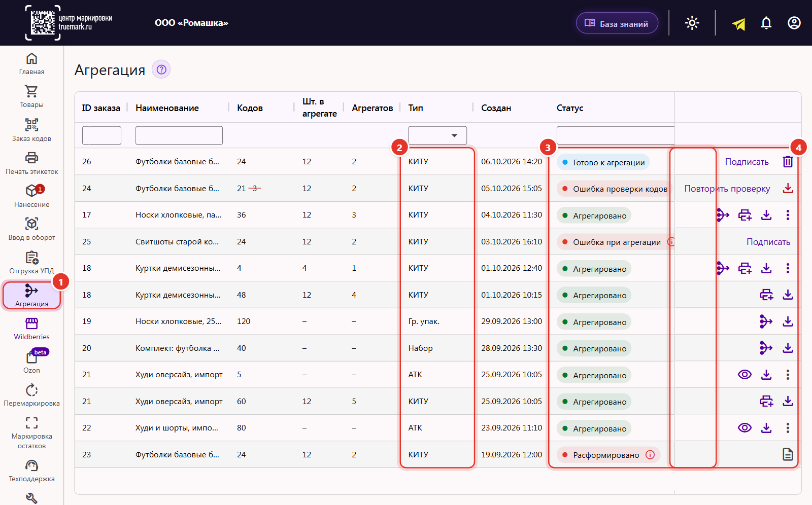812x505 pixels.
Task: Focus the ID заказа filter field
Action: [x=101, y=135]
